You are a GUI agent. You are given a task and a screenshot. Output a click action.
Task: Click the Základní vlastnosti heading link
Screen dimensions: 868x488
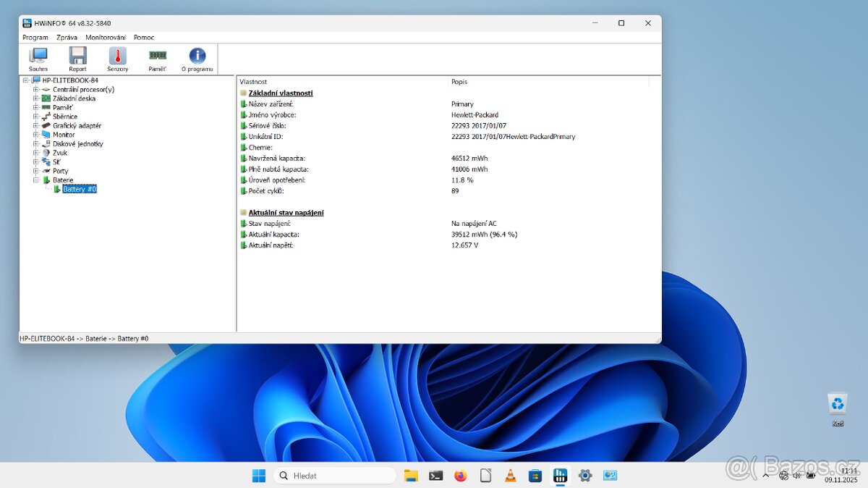281,93
